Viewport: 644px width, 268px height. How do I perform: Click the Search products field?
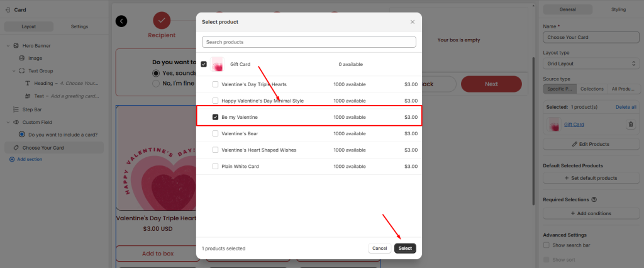(309, 42)
